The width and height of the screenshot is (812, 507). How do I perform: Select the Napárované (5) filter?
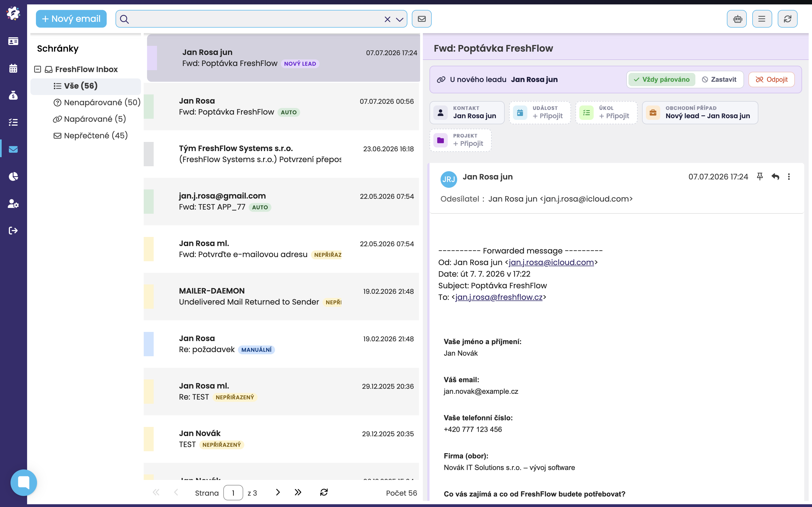pyautogui.click(x=89, y=119)
